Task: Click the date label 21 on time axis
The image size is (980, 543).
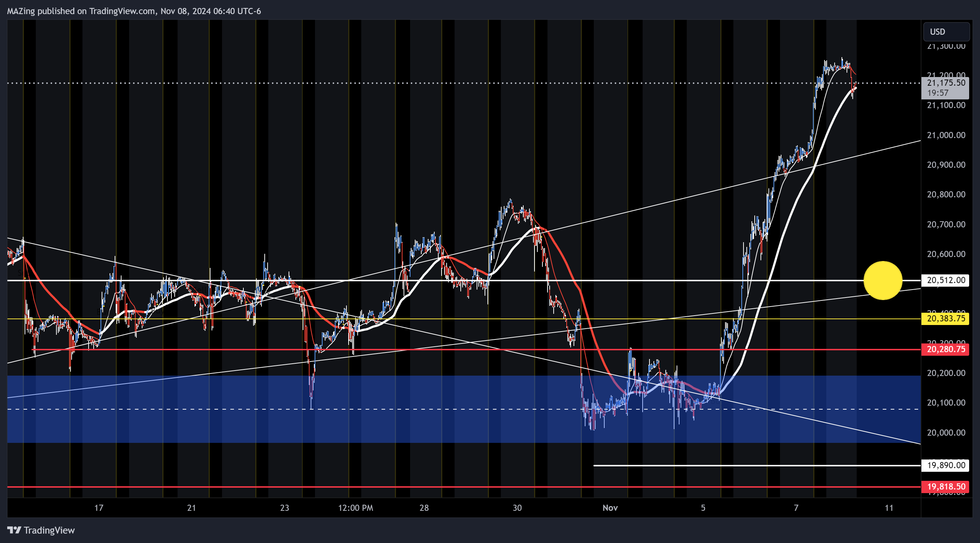Action: tap(191, 508)
